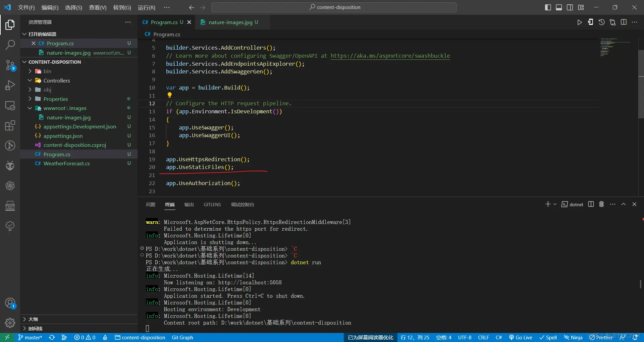
Task: Close the Program.cs editor tab
Action: pyautogui.click(x=189, y=22)
